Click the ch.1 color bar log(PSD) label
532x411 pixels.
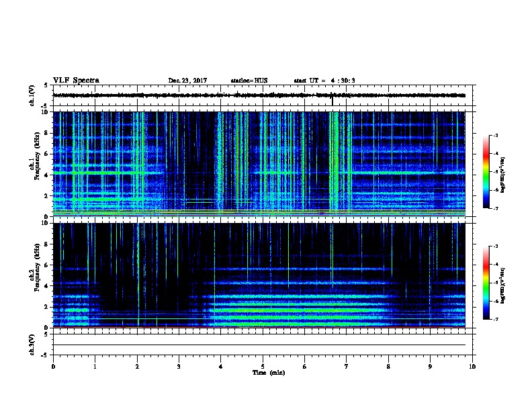tap(503, 175)
